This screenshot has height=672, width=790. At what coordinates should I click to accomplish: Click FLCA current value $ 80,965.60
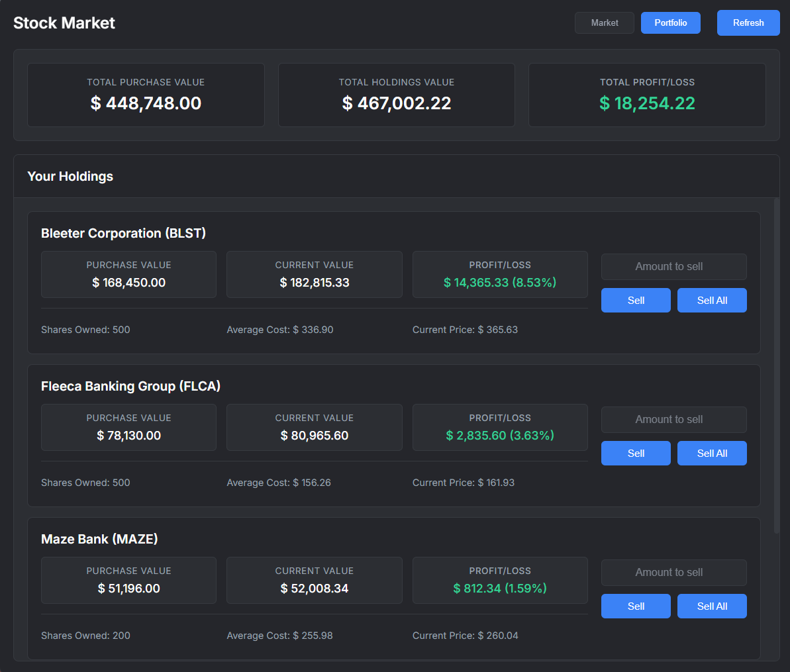(315, 435)
